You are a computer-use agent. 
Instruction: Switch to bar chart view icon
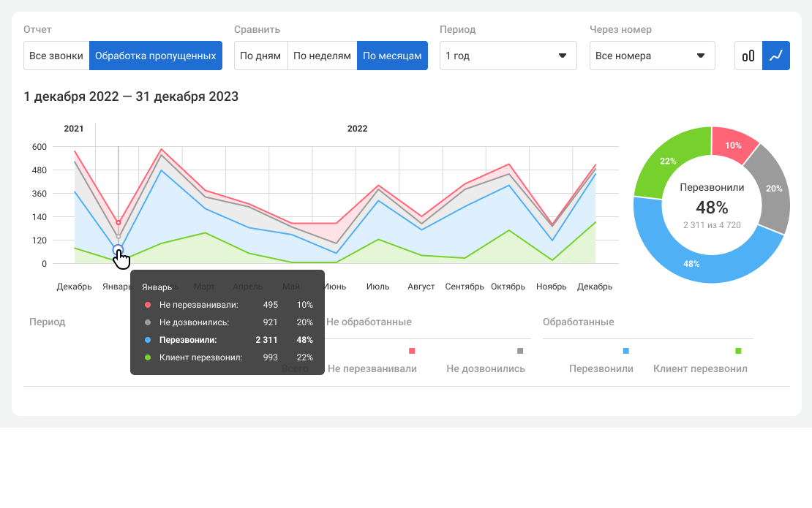coord(748,56)
